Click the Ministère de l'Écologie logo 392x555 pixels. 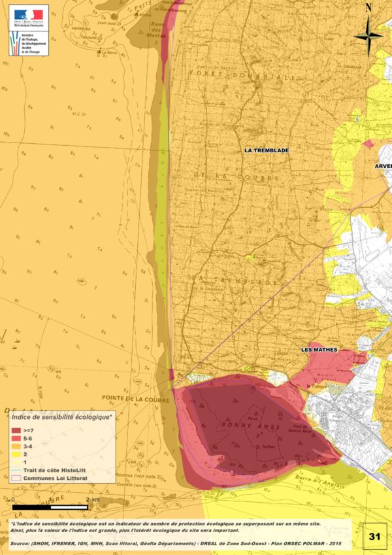[x=29, y=43]
